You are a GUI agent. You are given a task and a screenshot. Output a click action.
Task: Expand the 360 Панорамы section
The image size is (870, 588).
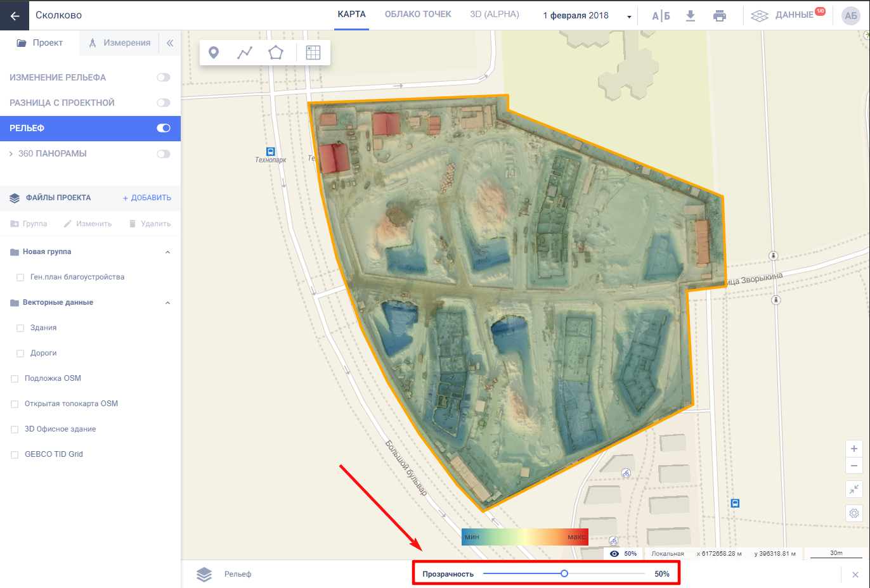point(11,154)
